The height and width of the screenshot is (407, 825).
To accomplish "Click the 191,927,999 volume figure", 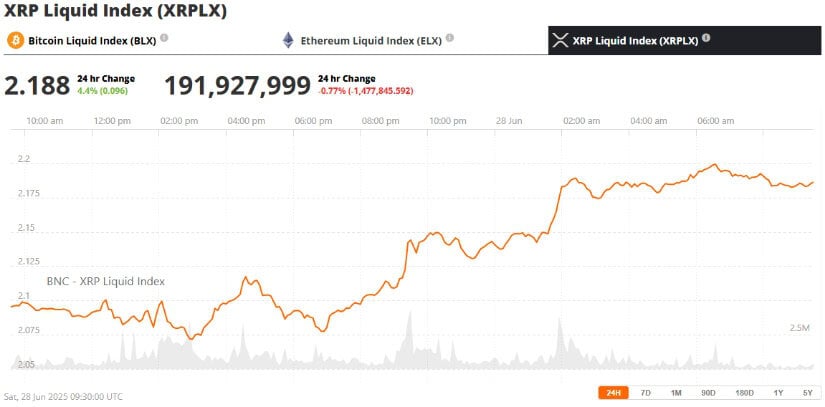I will point(237,85).
